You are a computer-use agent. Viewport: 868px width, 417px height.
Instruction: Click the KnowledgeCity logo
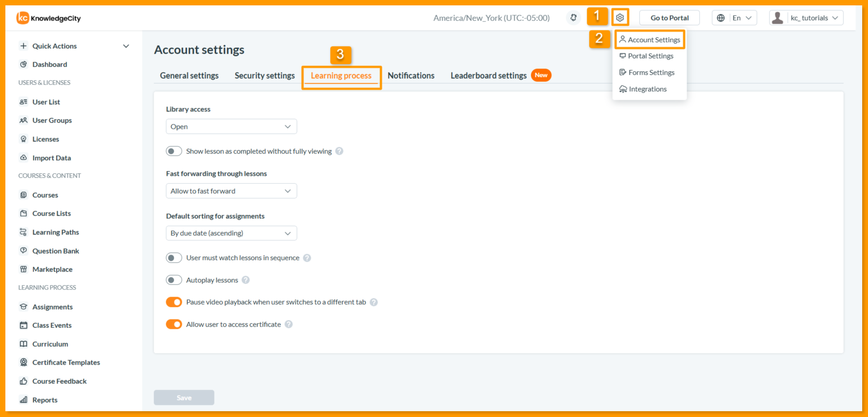click(x=49, y=18)
